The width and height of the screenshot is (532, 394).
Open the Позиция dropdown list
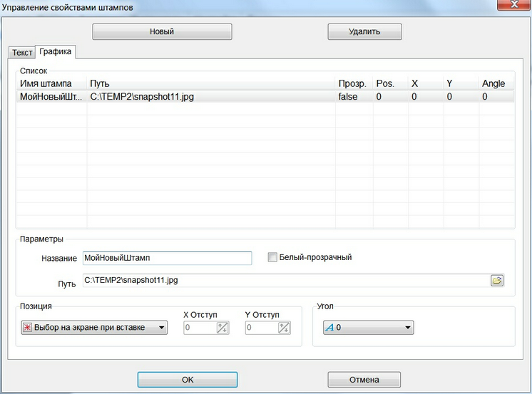(x=94, y=328)
